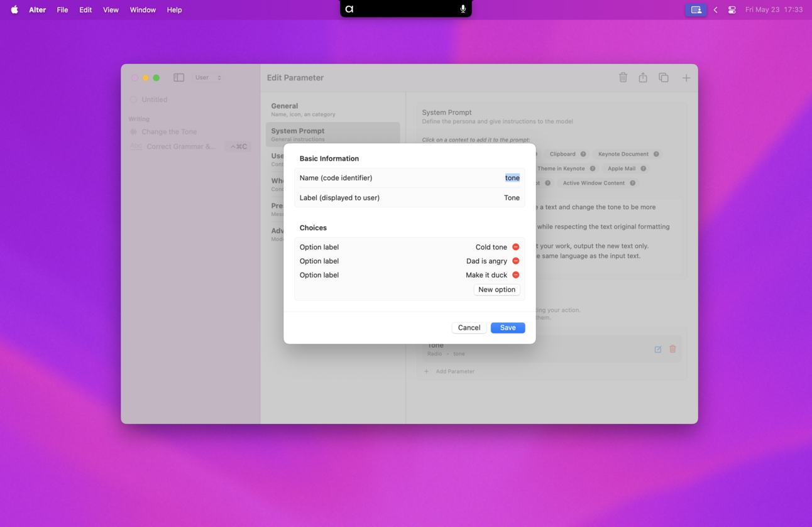
Task: Click the share icon in toolbar
Action: [x=643, y=77]
